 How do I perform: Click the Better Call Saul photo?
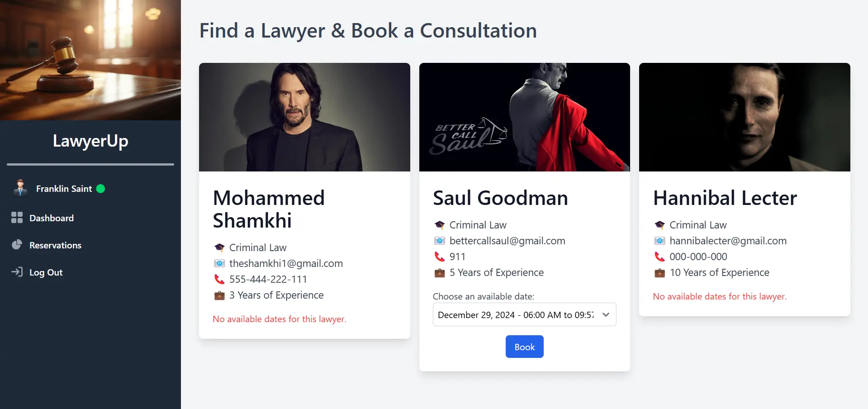point(524,117)
